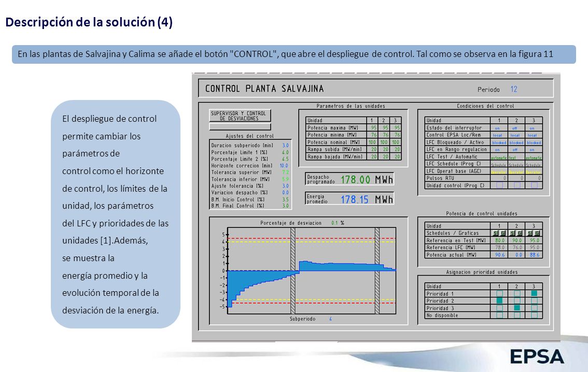Click Referencia en Test value 80.0
The height and width of the screenshot is (372, 588).
pos(500,240)
